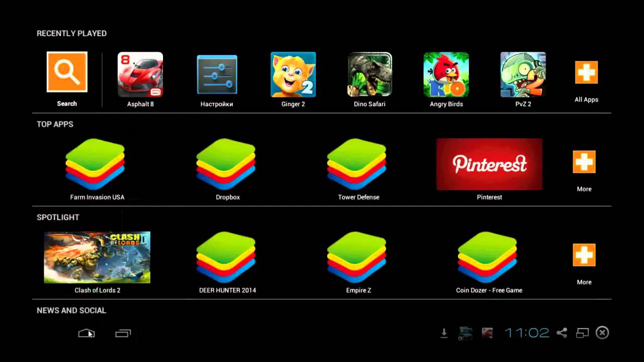Open the Clash of Lords 2 banner
The height and width of the screenshot is (362, 644).
pyautogui.click(x=97, y=257)
